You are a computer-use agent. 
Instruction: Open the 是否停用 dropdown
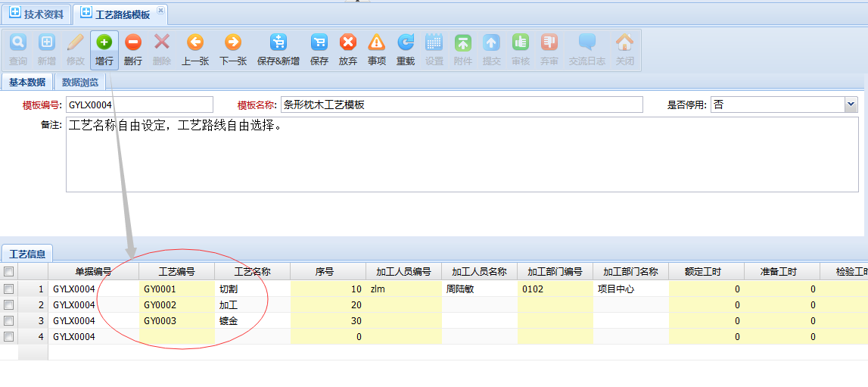click(851, 105)
